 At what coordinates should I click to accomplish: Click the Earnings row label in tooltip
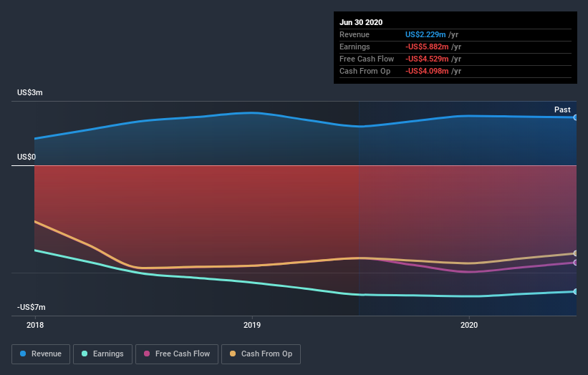pos(355,47)
